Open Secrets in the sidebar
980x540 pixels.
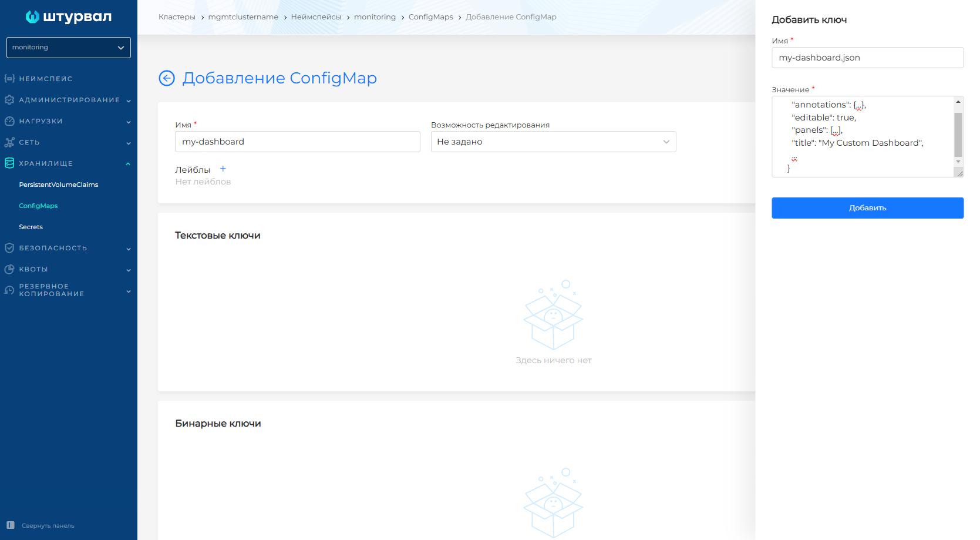tap(31, 227)
